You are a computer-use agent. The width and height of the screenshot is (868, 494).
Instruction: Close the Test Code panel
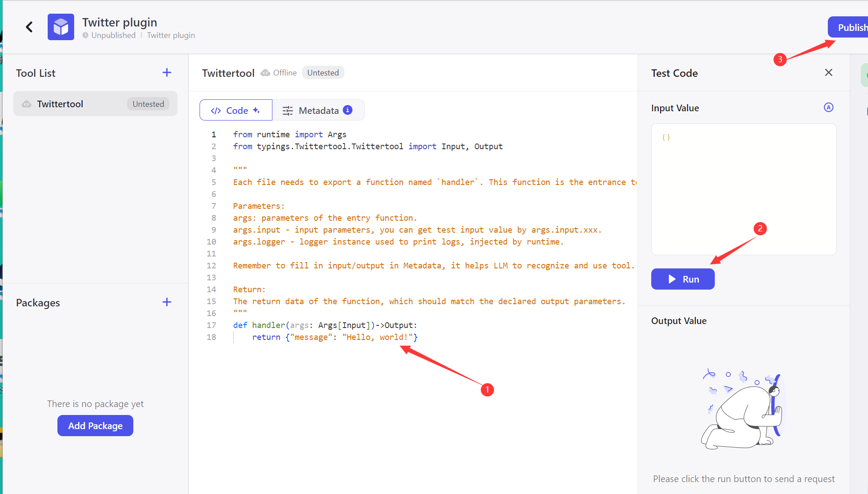[x=829, y=72]
